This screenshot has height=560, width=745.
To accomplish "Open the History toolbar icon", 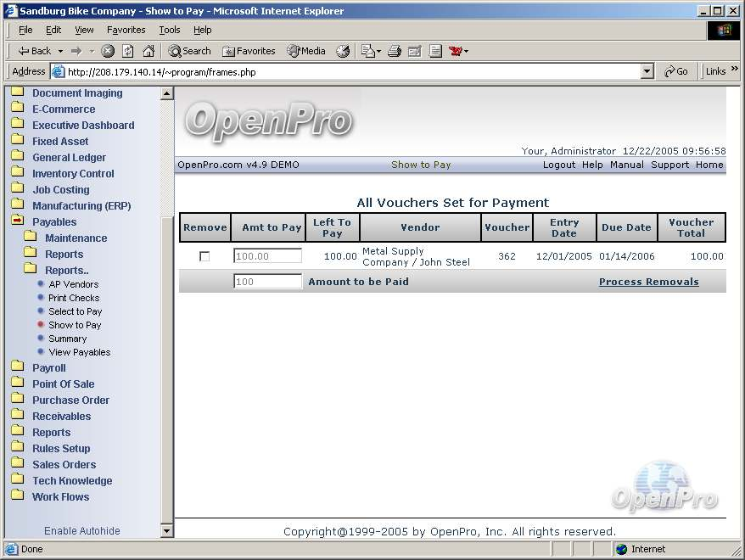I will click(343, 51).
